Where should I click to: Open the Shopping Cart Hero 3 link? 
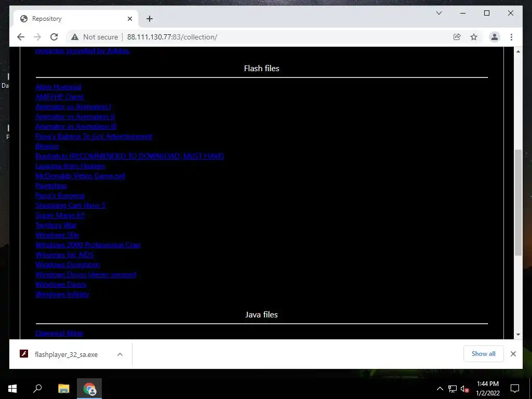click(x=71, y=205)
